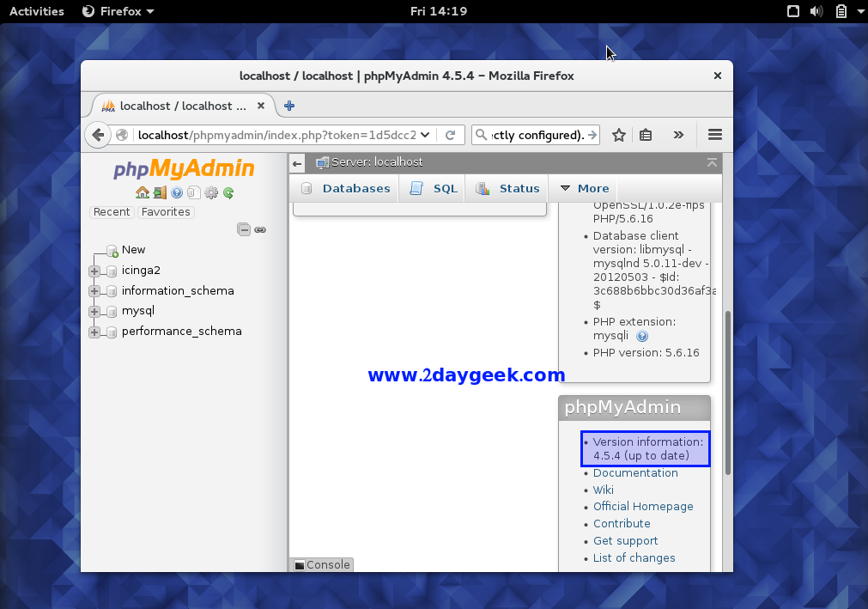Collapse top menu bar arrow icon

pyautogui.click(x=712, y=162)
